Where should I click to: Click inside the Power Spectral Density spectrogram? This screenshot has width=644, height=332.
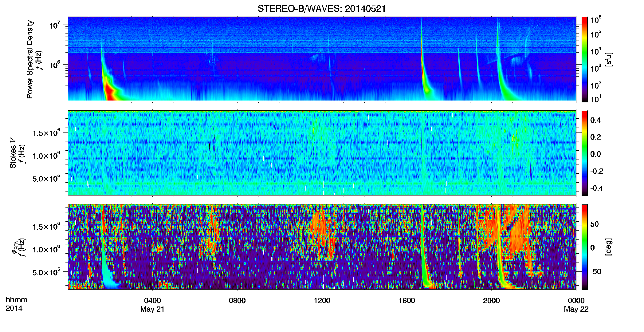pos(322,59)
